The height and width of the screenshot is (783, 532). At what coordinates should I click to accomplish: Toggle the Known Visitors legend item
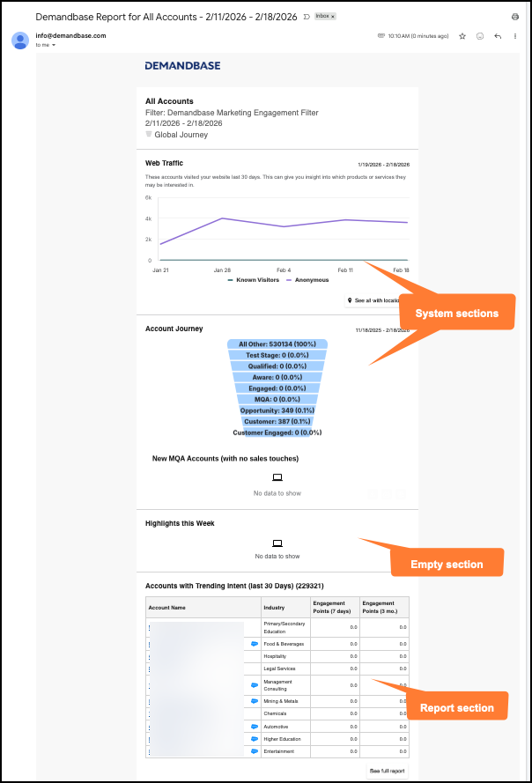[254, 280]
